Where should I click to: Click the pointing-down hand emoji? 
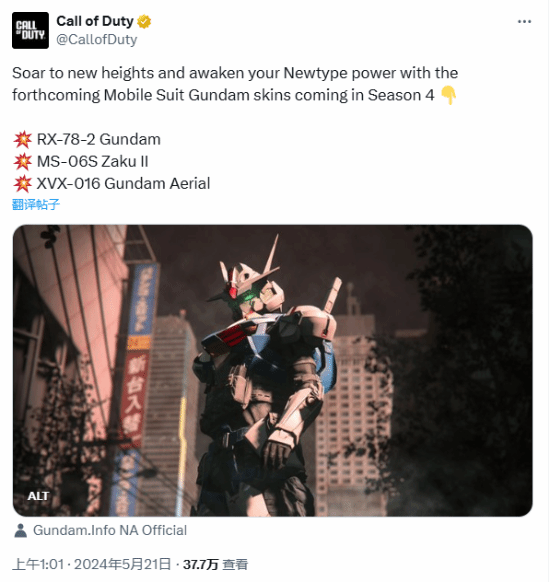[448, 95]
